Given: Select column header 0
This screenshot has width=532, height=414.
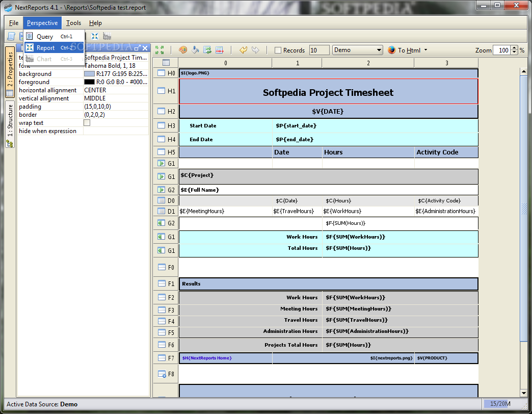Looking at the screenshot, I should coord(225,63).
